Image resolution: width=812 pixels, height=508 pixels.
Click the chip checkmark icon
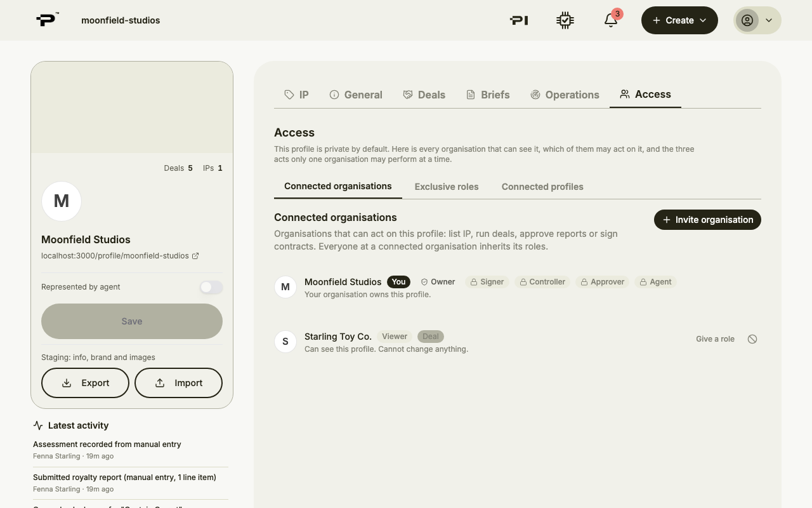click(x=565, y=20)
